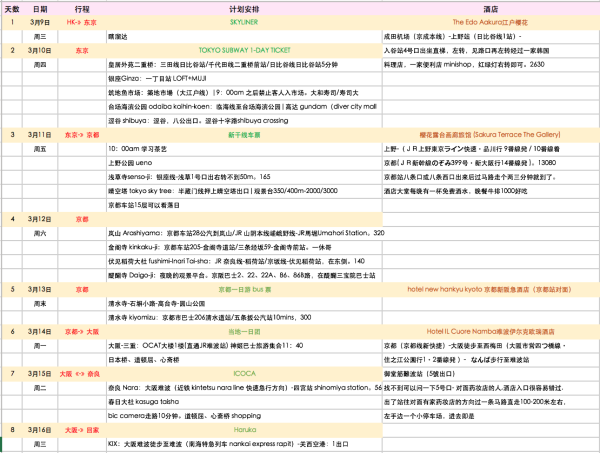Image resolution: width=600 pixels, height=453 pixels.
Task: Select the 'tokyo sky tree' plan cell
Action: 244,191
